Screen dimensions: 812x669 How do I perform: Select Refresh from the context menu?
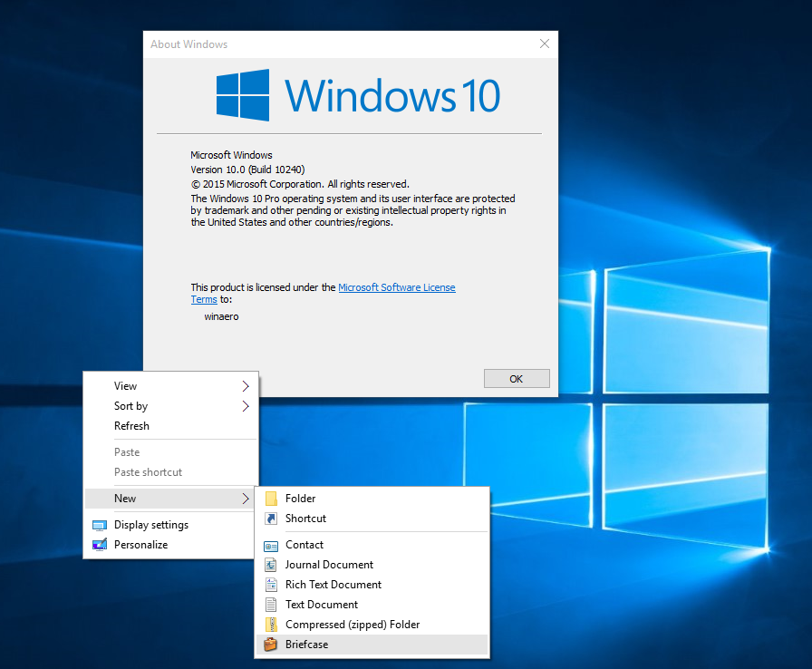(x=131, y=426)
